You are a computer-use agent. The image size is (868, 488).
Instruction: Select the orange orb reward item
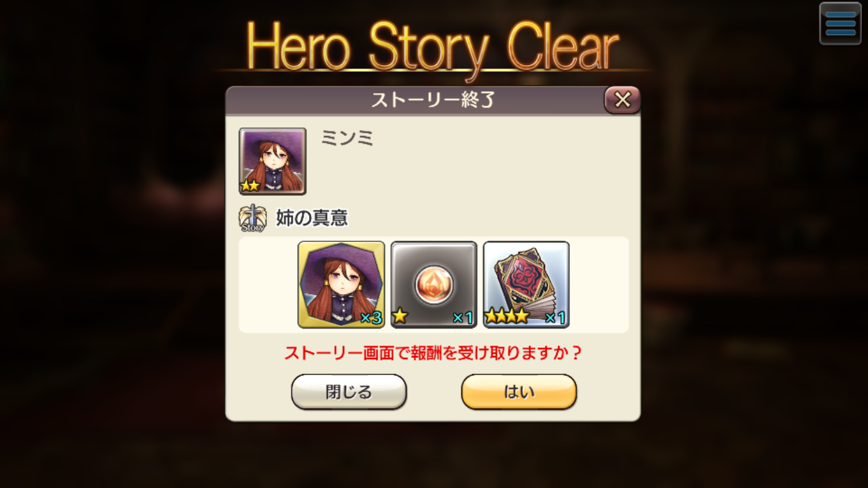[434, 284]
